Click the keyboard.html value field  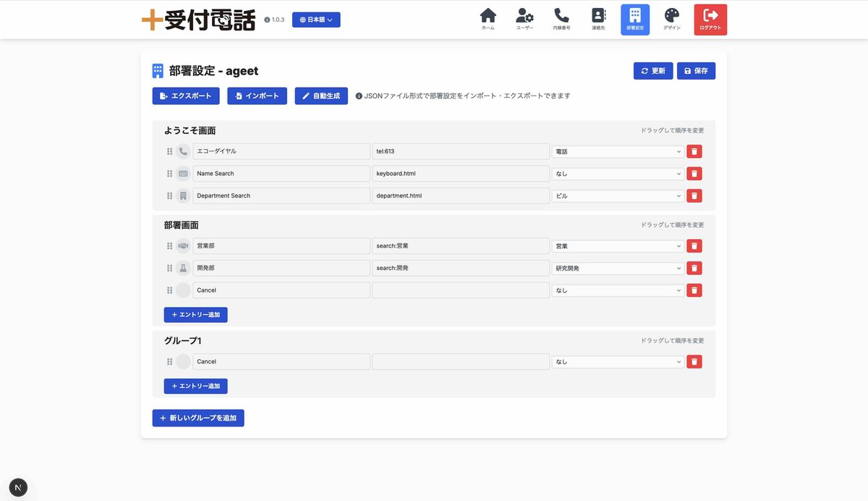[x=461, y=174]
